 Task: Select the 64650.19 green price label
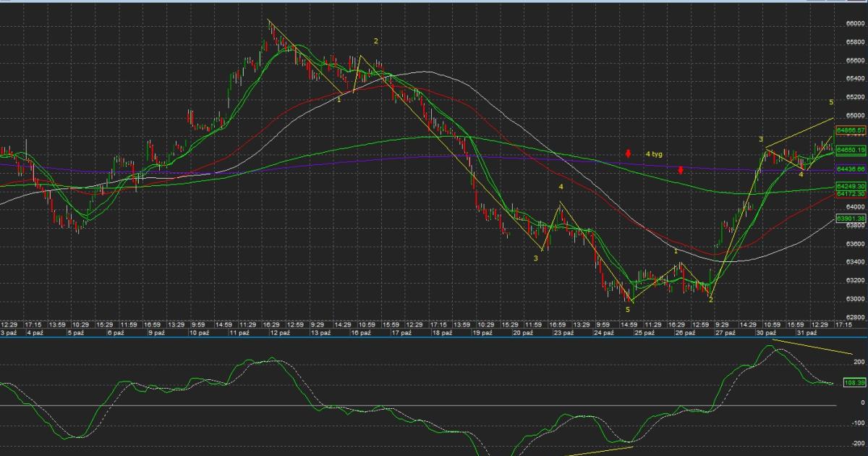(x=850, y=150)
